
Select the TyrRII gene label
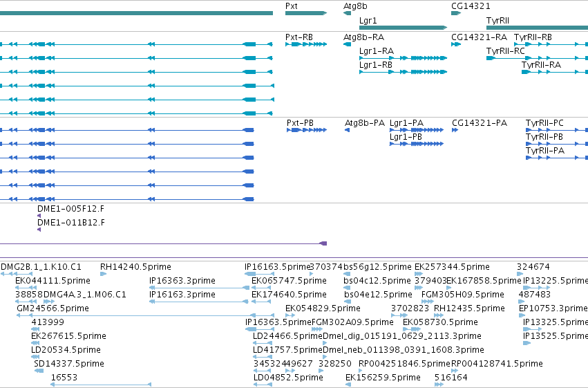(x=497, y=21)
